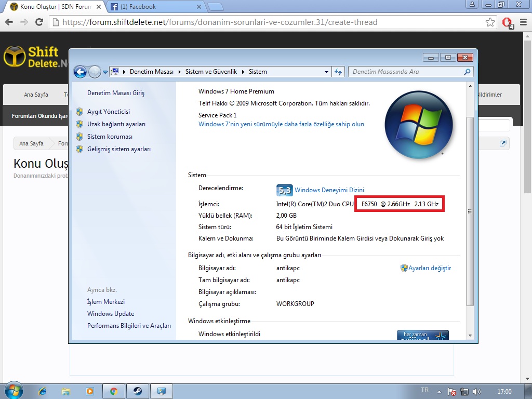Open Uzak bağlantı ayarları
This screenshot has width=532, height=399.
pyautogui.click(x=116, y=124)
